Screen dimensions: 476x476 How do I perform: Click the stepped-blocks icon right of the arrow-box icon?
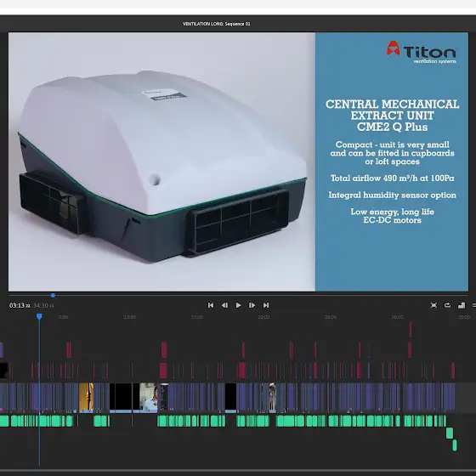coord(462,305)
